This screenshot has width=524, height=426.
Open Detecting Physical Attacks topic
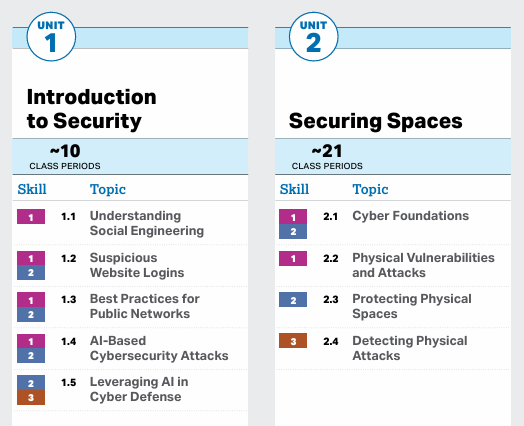410,348
